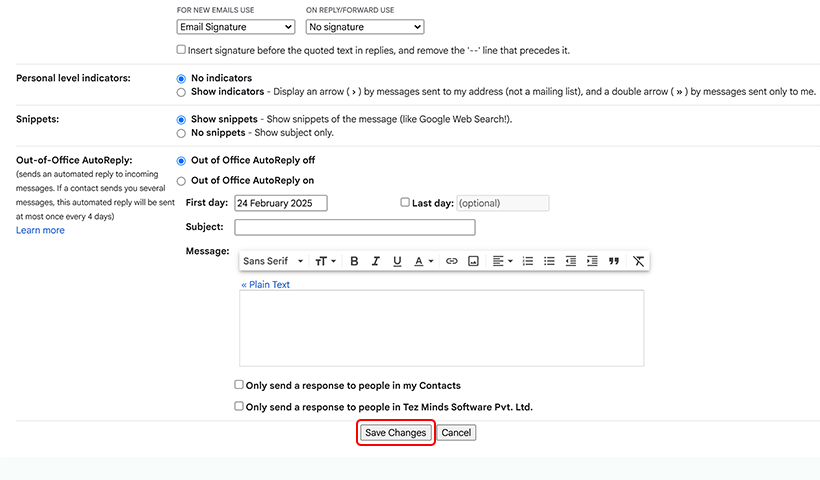
Task: Check only send response to Tez Minds Software
Action: tap(239, 406)
